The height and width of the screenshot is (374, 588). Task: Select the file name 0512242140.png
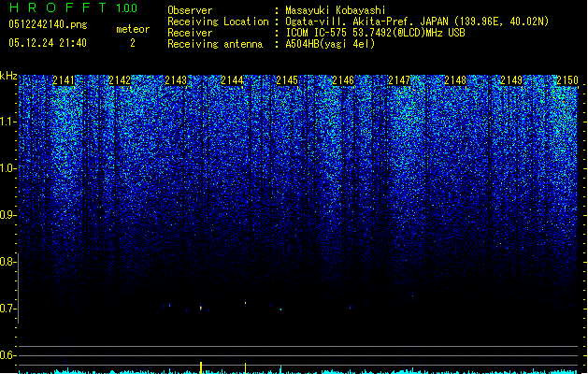[x=48, y=24]
